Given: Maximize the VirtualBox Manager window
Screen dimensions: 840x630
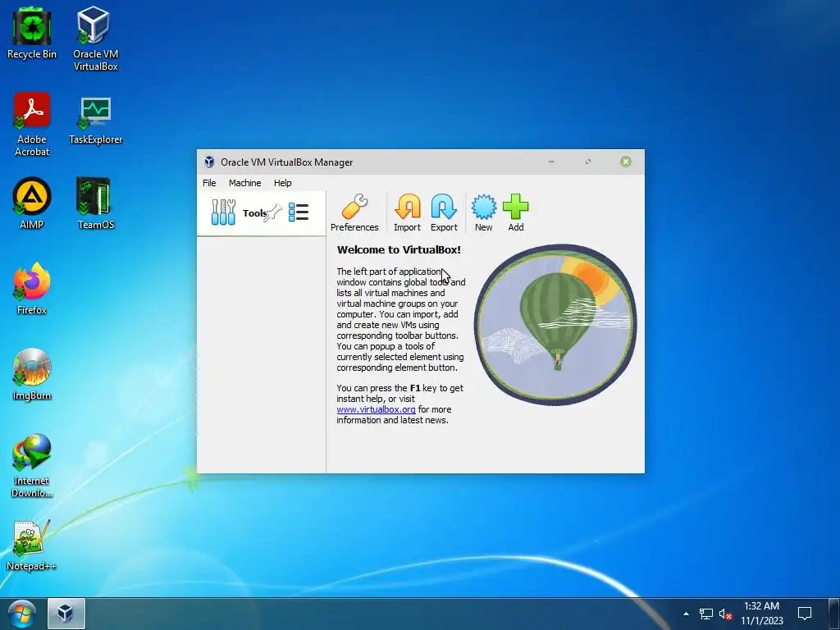Looking at the screenshot, I should point(587,162).
